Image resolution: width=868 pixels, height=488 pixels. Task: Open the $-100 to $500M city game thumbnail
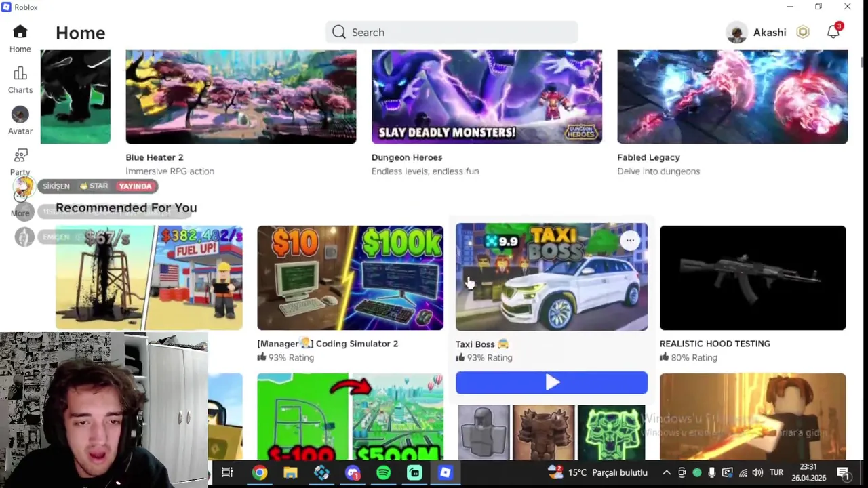coord(350,416)
